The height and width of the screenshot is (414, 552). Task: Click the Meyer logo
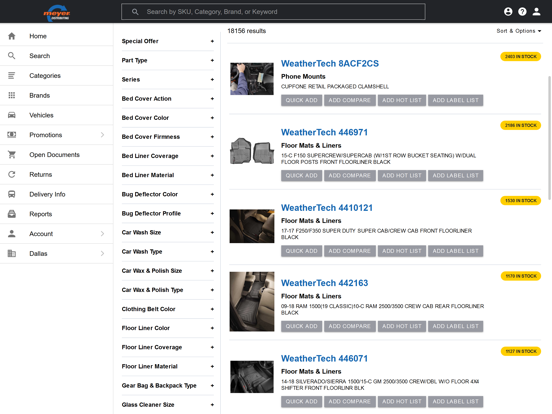(57, 13)
